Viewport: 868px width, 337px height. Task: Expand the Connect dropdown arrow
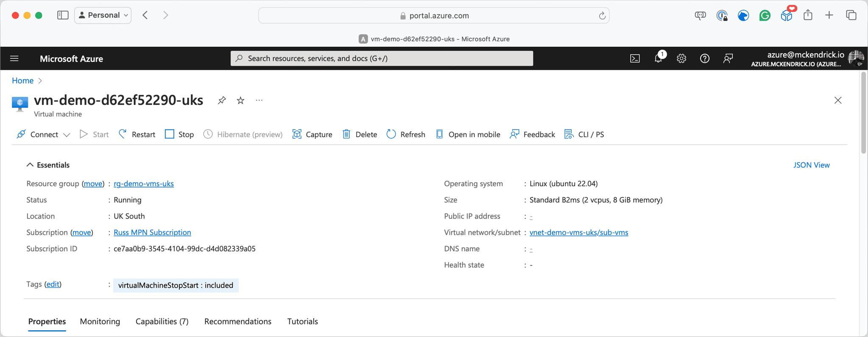click(67, 135)
